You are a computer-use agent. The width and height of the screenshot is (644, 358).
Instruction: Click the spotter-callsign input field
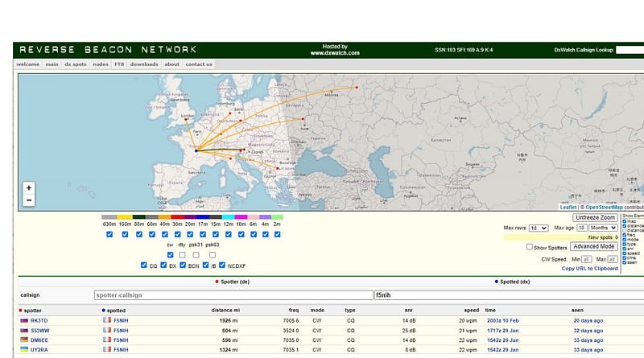[x=233, y=295]
